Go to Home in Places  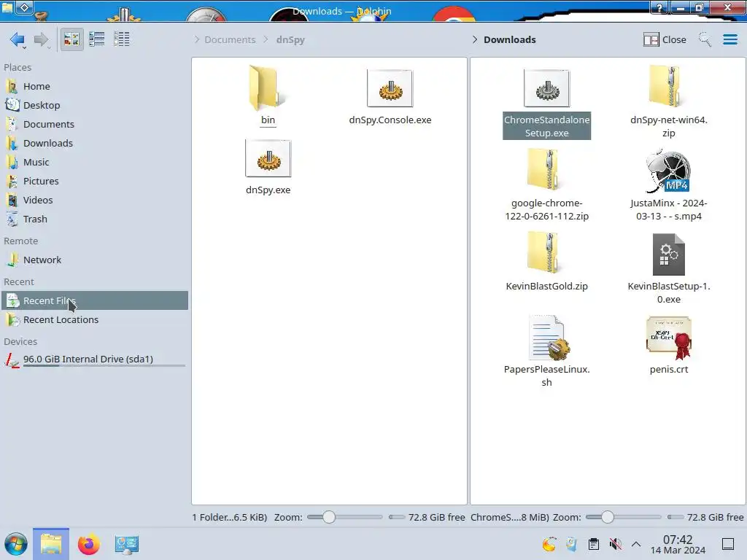click(94, 86)
